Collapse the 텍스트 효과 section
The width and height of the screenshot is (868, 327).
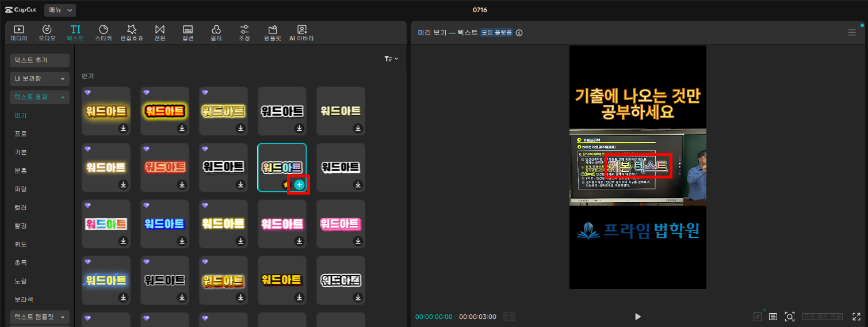click(40, 97)
